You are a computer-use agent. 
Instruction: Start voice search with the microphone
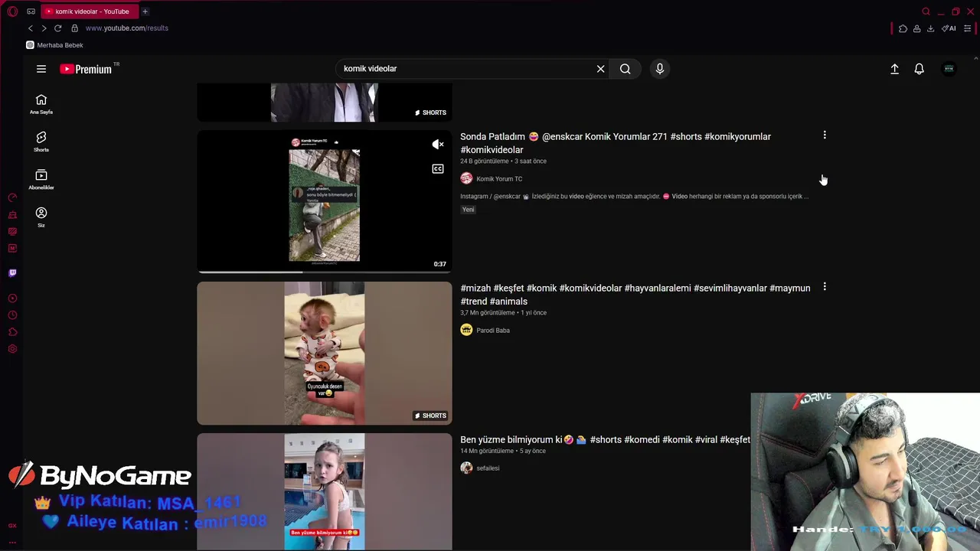[x=660, y=69]
